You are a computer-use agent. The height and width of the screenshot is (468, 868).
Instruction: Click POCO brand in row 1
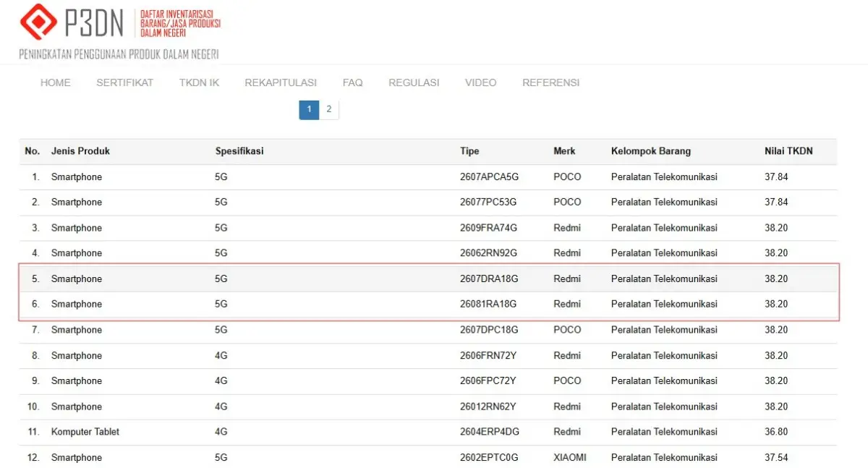click(x=567, y=177)
